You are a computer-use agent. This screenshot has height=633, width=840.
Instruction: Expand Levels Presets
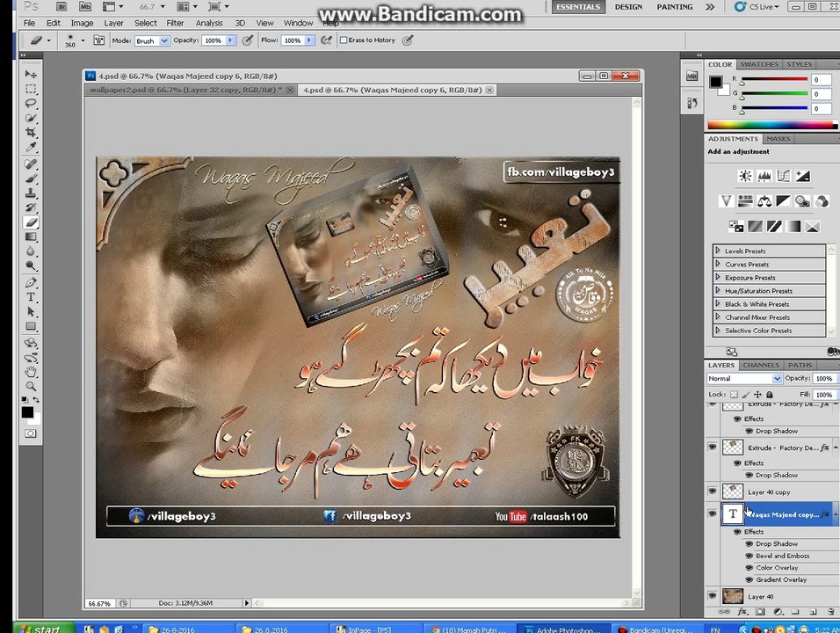(x=718, y=251)
